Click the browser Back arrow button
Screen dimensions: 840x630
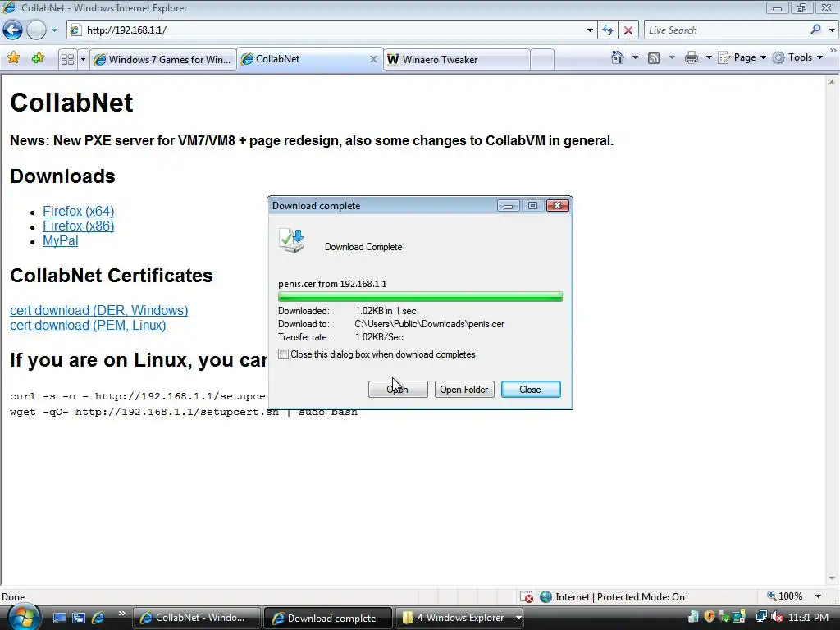pyautogui.click(x=12, y=30)
